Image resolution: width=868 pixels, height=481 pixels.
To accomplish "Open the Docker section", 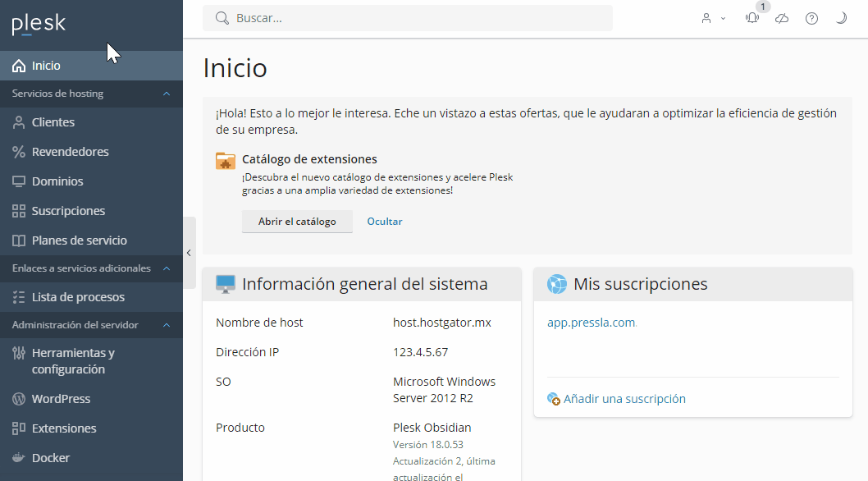I will [91, 458].
